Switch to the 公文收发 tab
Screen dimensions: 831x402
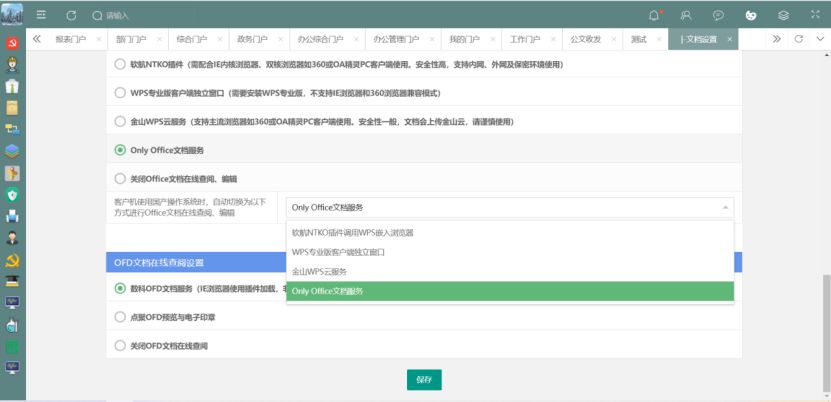586,39
